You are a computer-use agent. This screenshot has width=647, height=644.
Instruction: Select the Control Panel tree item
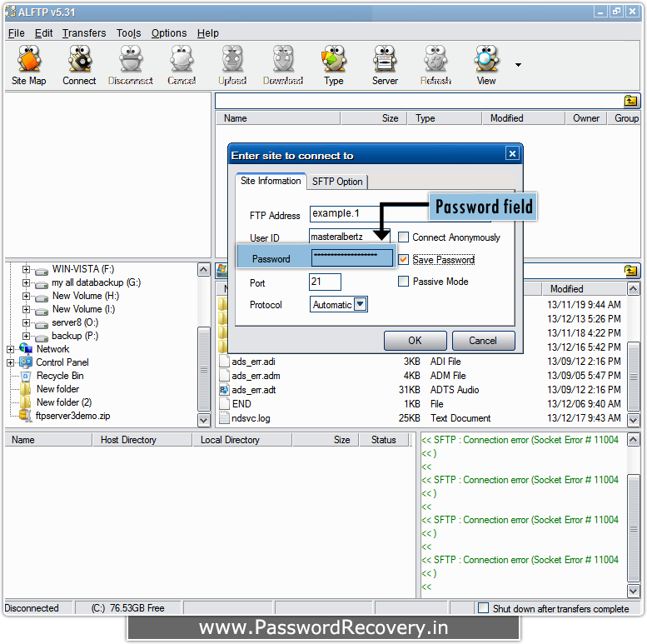62,362
